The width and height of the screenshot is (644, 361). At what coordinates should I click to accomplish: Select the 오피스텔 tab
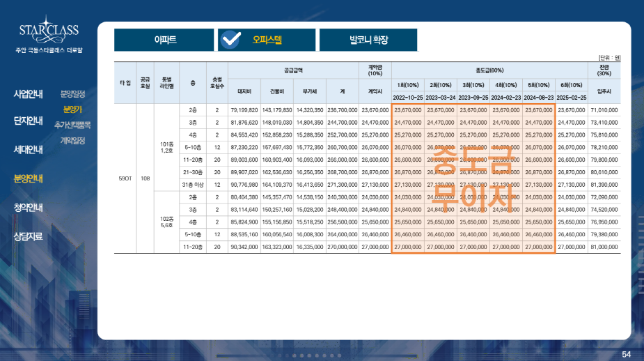click(267, 40)
